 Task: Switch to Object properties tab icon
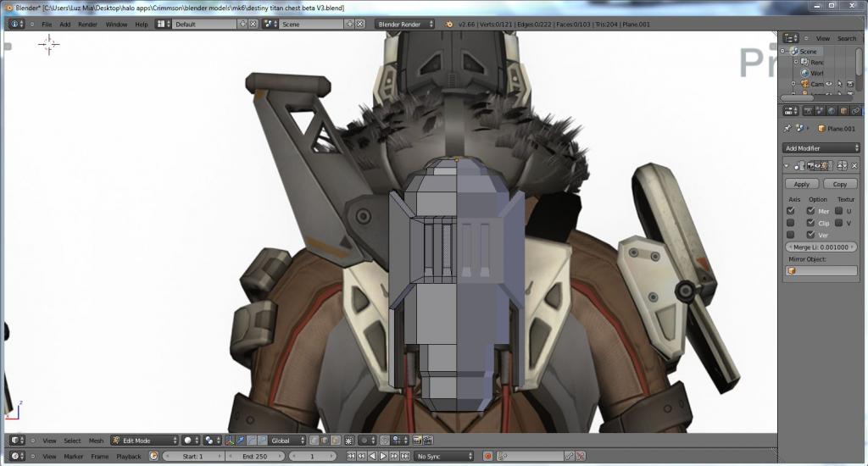843,111
